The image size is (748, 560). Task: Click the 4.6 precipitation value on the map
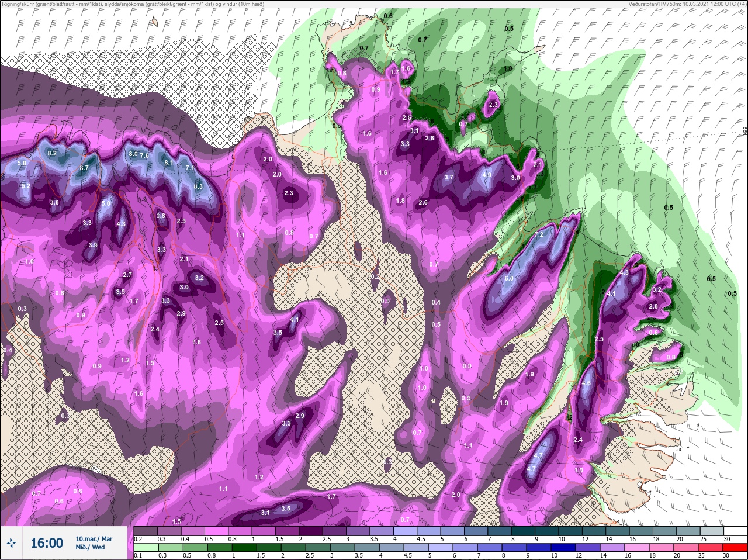pos(587,383)
